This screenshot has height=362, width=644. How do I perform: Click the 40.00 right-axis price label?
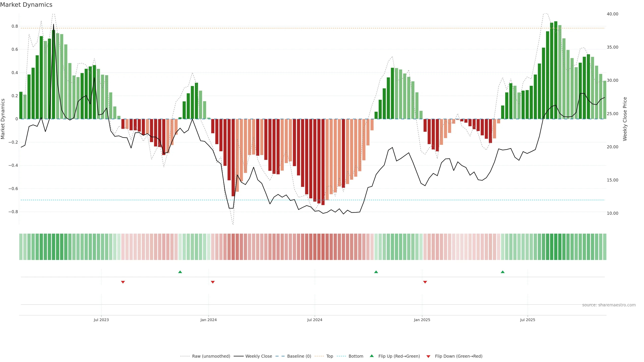point(612,14)
